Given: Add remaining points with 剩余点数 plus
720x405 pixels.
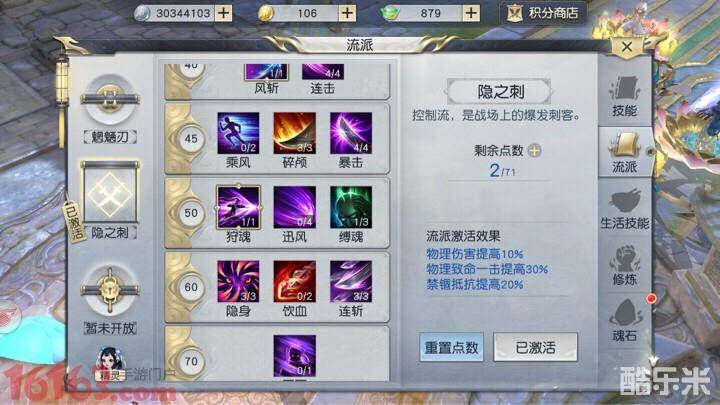Looking at the screenshot, I should click(x=534, y=150).
